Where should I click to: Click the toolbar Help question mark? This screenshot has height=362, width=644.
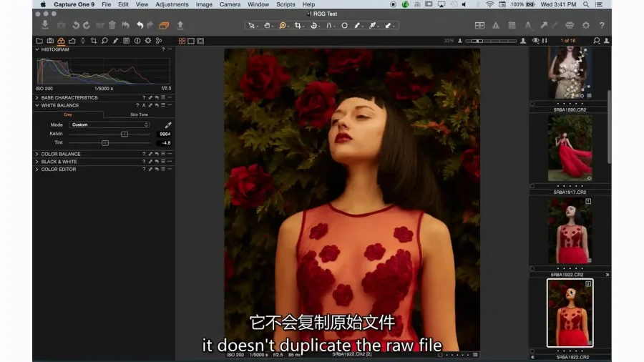tap(602, 26)
